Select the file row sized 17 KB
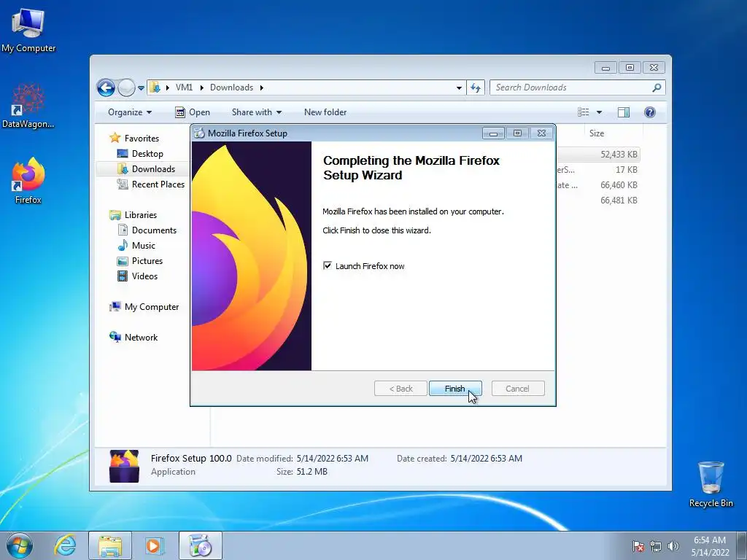747x560 pixels. pyautogui.click(x=599, y=169)
